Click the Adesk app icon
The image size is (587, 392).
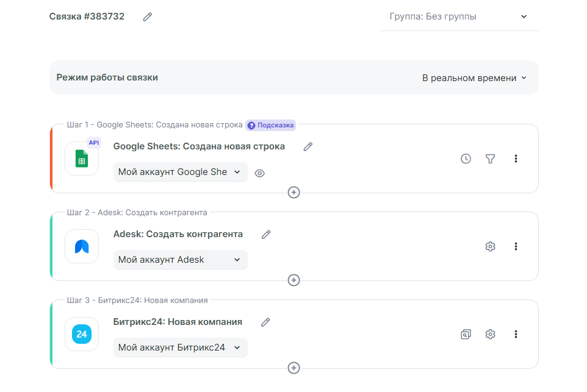82,246
